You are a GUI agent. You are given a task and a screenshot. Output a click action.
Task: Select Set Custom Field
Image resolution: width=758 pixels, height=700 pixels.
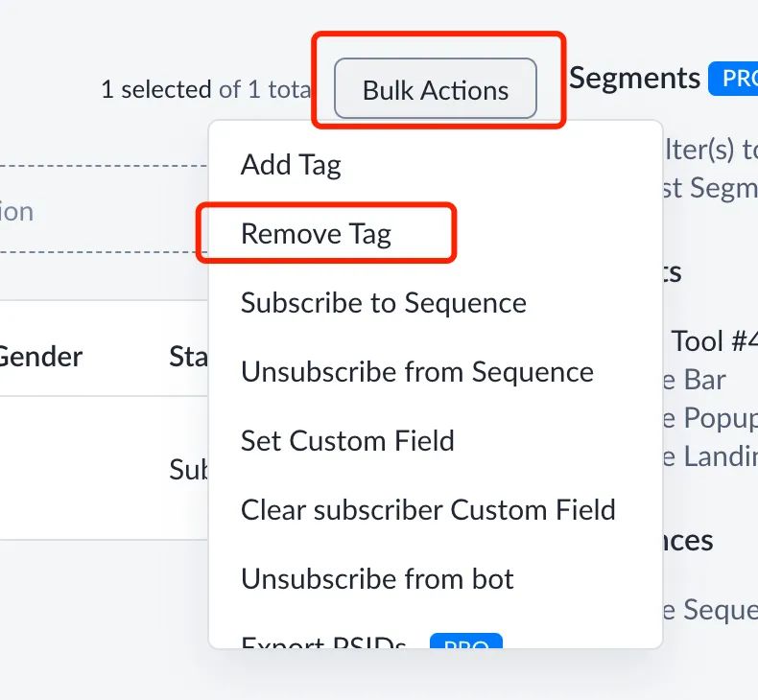[x=347, y=440]
